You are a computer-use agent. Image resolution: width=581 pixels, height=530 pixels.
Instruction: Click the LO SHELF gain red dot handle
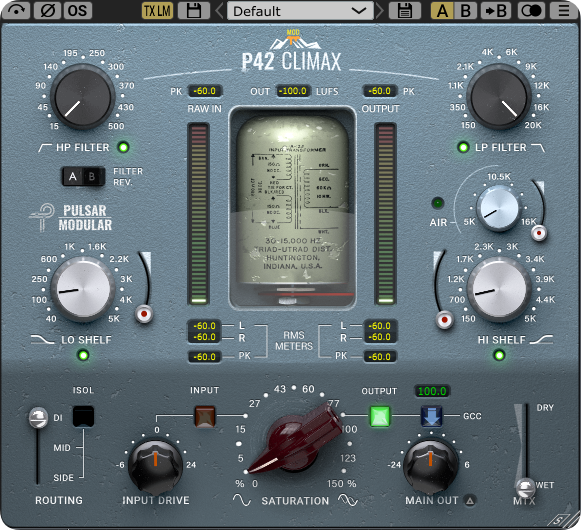(144, 314)
